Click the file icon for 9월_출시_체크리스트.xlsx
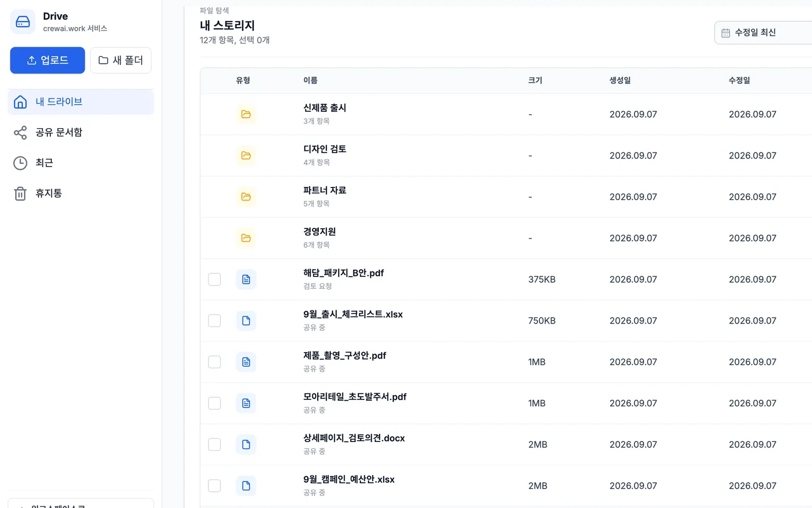This screenshot has height=508, width=812. [246, 321]
